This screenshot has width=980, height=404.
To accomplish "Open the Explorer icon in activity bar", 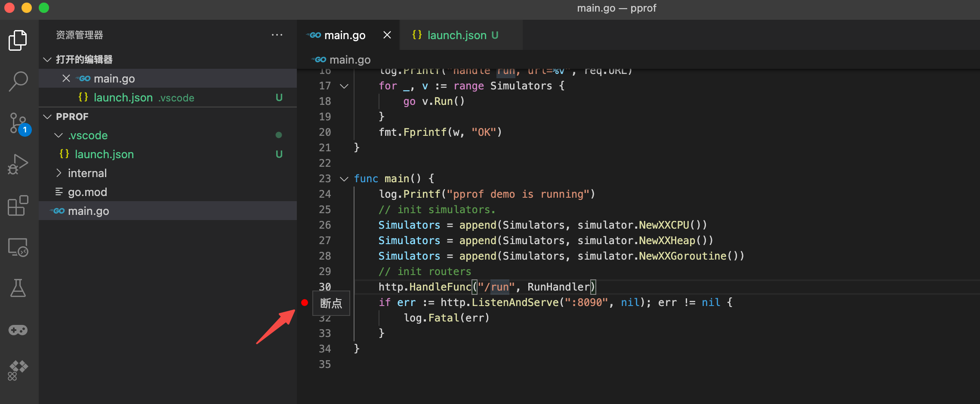I will [17, 40].
